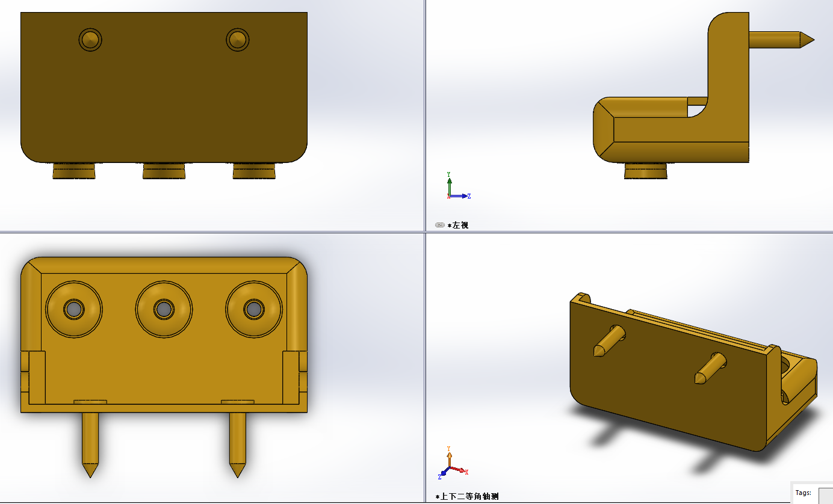Select the *左视 view label

(458, 225)
